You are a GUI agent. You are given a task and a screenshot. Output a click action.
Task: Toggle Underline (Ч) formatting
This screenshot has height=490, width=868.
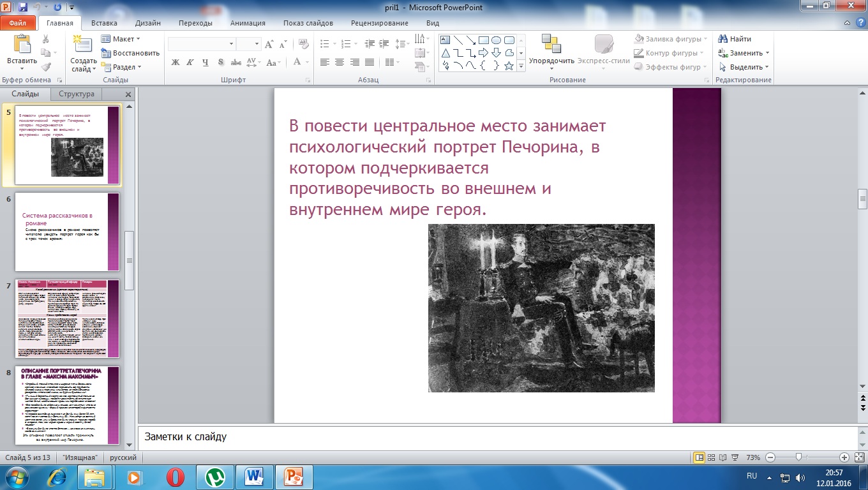(206, 63)
